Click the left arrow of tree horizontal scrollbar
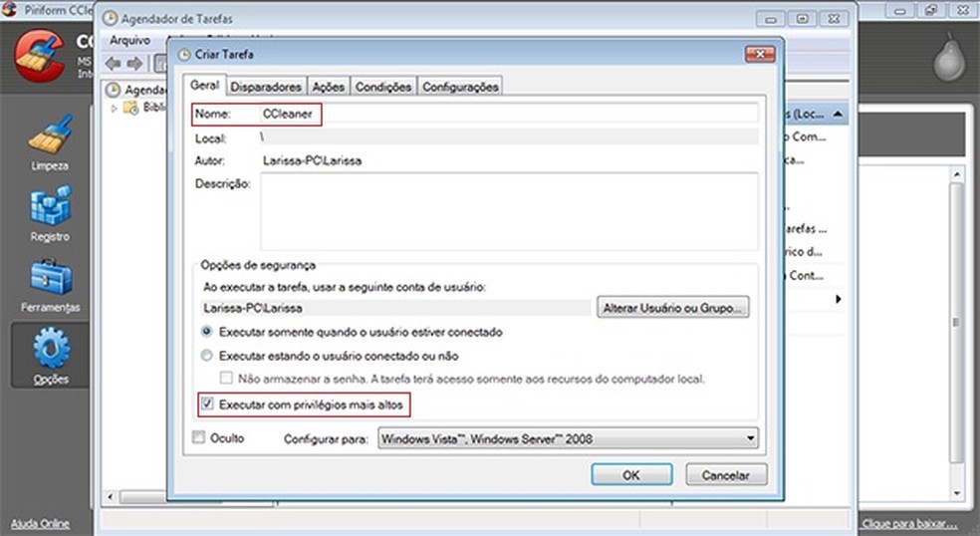Viewport: 980px width, 536px height. [111, 498]
